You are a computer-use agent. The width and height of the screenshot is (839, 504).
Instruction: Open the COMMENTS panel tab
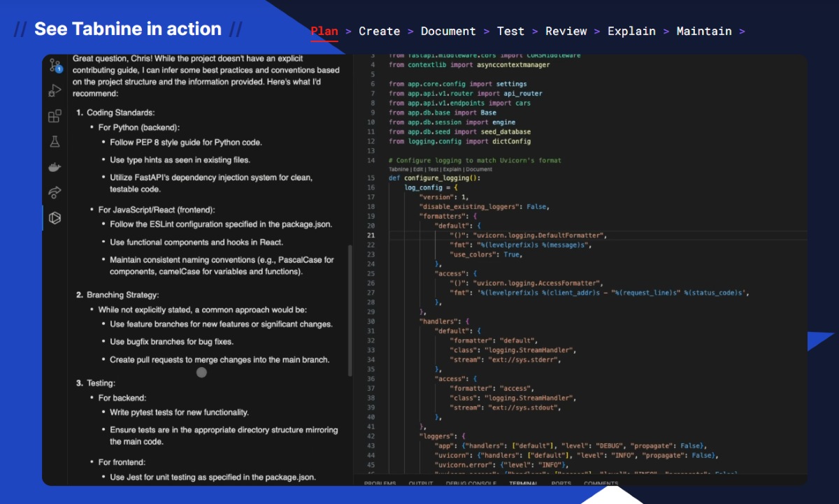point(601,483)
